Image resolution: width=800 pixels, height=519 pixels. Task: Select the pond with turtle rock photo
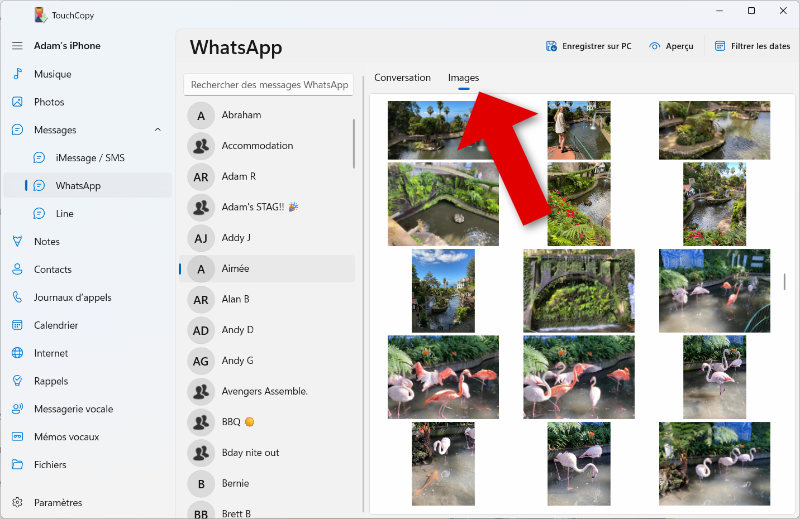pyautogui.click(x=443, y=204)
